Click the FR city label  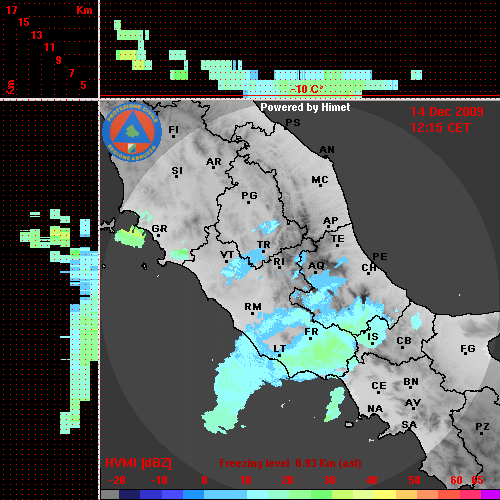point(311,332)
